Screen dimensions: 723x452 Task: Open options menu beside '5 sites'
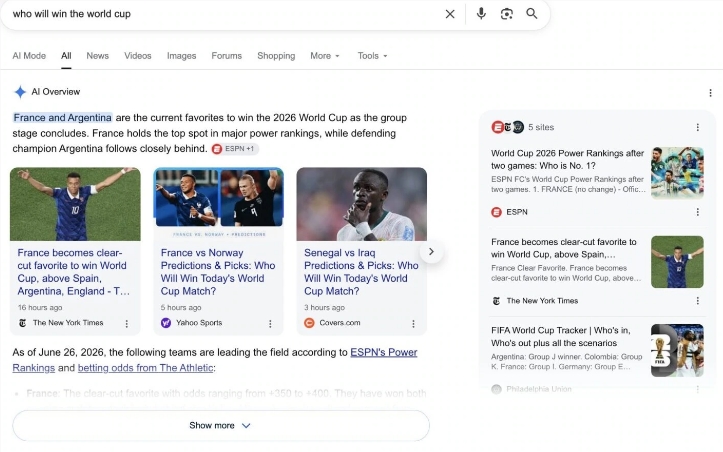click(698, 127)
